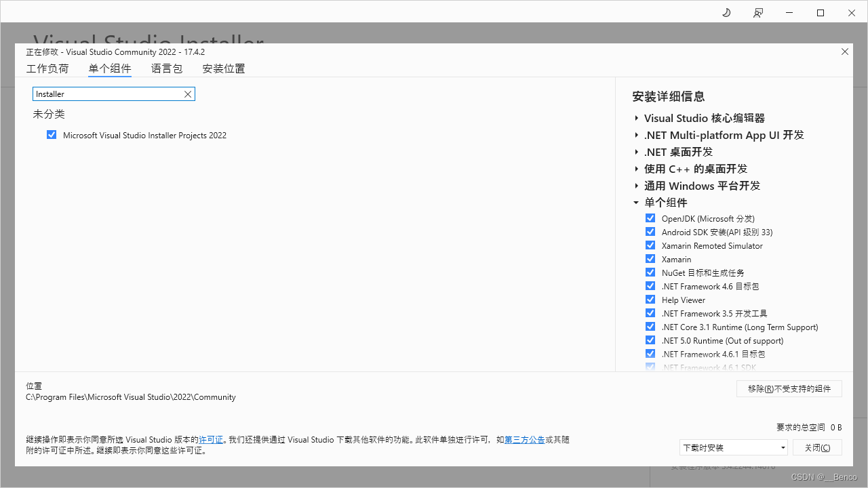Collapse the 单个组件 section
The height and width of the screenshot is (488, 868).
pyautogui.click(x=636, y=202)
